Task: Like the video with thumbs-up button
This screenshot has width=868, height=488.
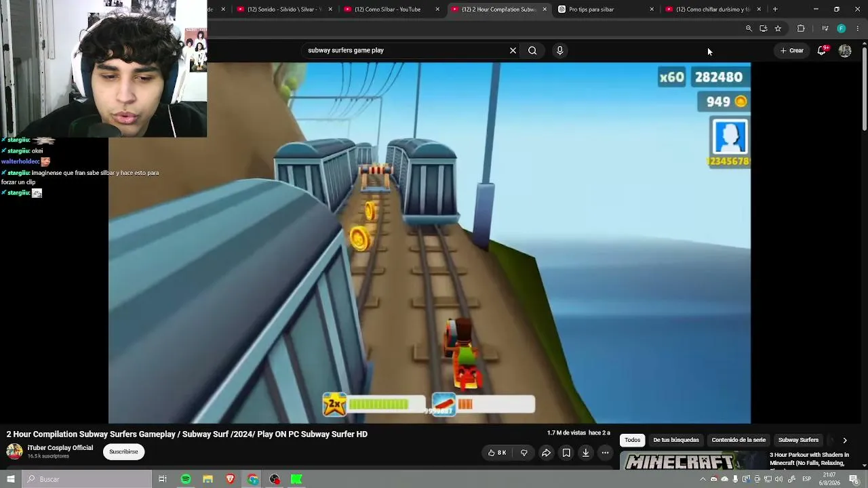Action: pos(497,453)
